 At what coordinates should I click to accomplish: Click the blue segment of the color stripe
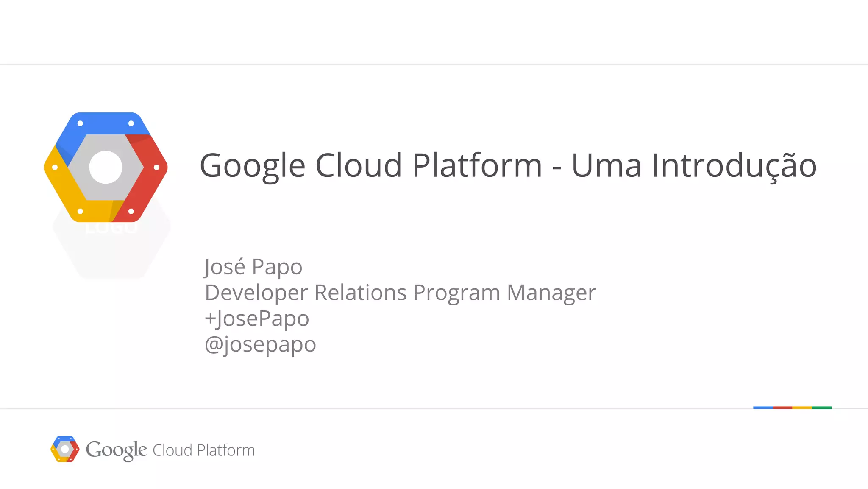click(x=763, y=408)
